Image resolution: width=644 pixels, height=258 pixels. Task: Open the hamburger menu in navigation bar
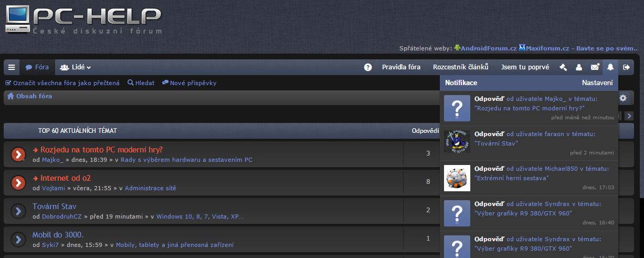(x=12, y=67)
